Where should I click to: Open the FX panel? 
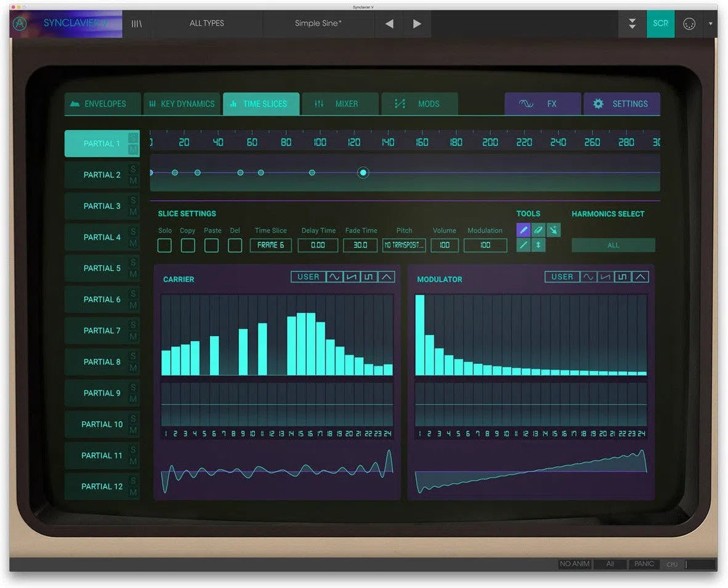(543, 103)
